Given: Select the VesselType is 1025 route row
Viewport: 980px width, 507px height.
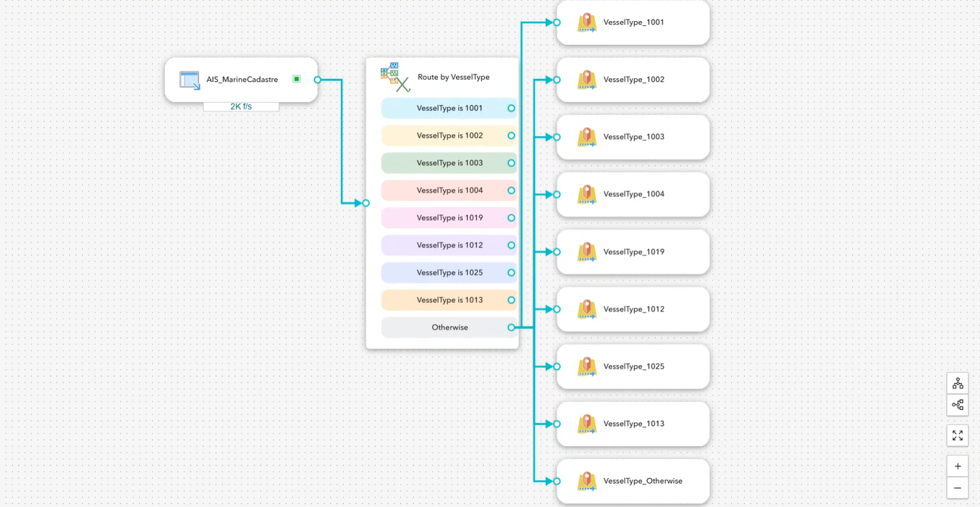Looking at the screenshot, I should point(449,272).
